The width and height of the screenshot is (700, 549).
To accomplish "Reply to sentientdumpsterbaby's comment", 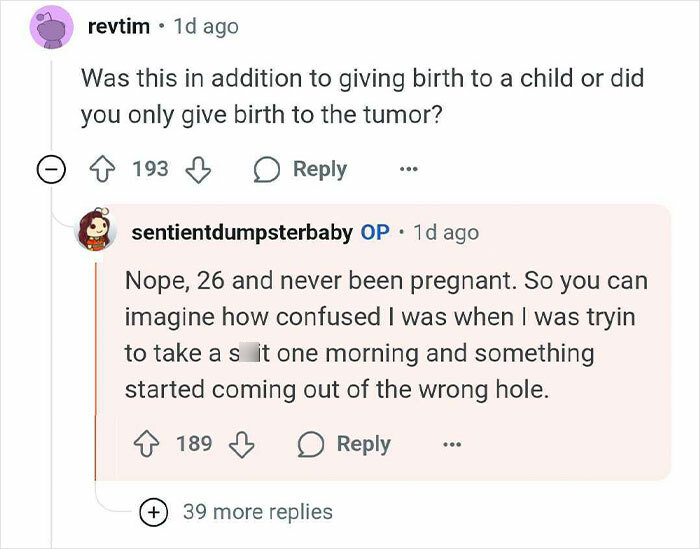I will coord(347,442).
